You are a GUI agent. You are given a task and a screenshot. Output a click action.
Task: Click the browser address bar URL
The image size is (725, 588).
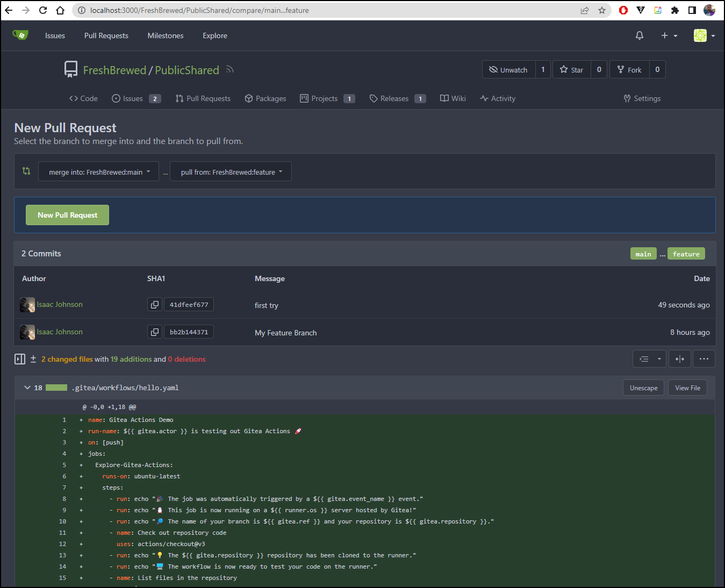(x=199, y=10)
